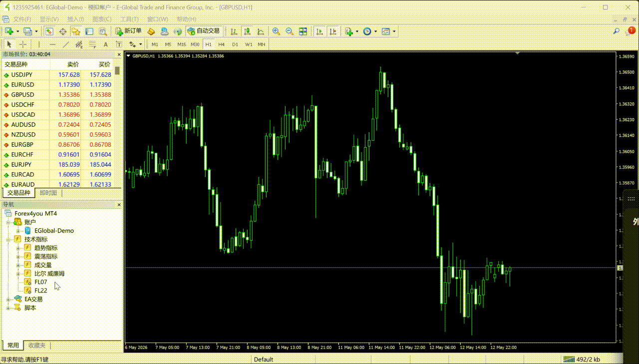Switch timeframe to D1

(235, 44)
